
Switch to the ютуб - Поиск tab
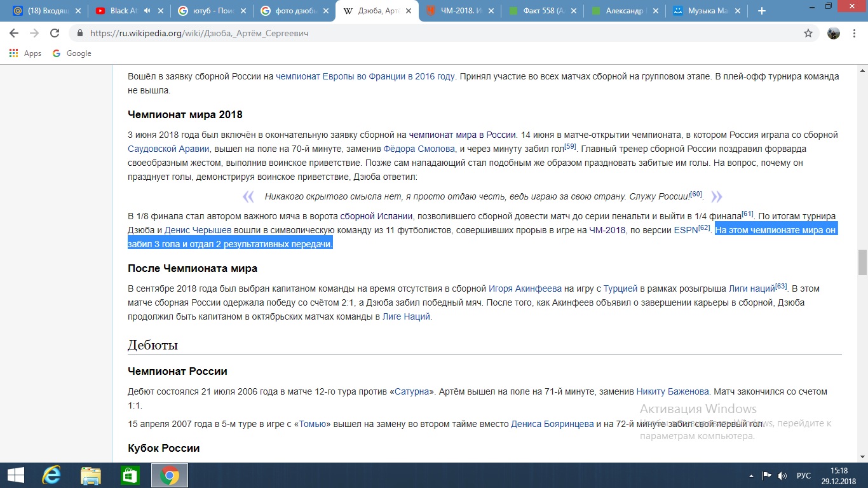(x=212, y=11)
